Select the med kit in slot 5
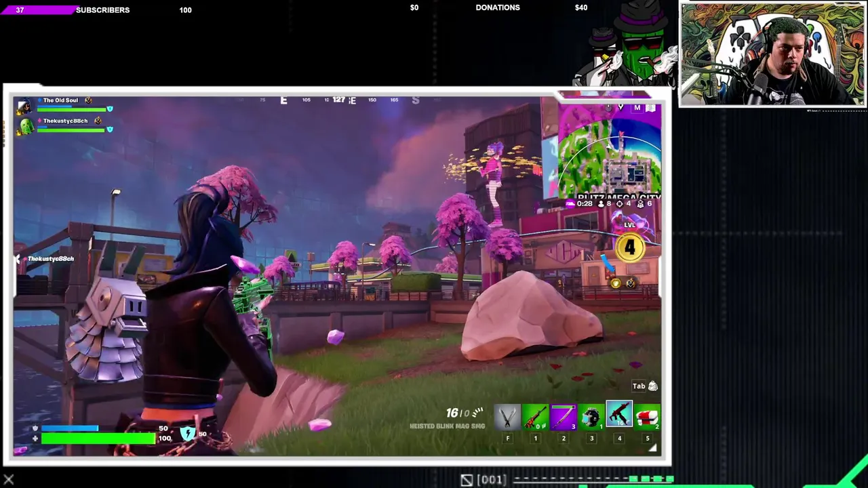 coord(648,416)
